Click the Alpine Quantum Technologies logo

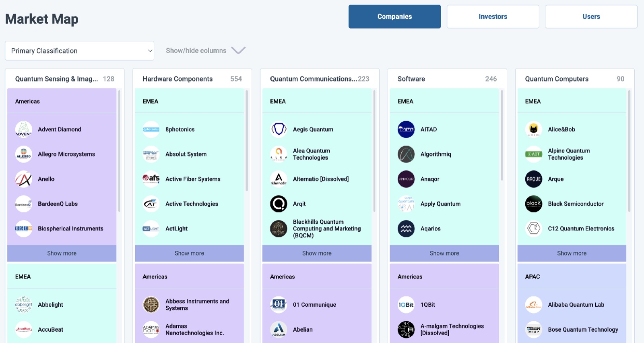tap(534, 154)
